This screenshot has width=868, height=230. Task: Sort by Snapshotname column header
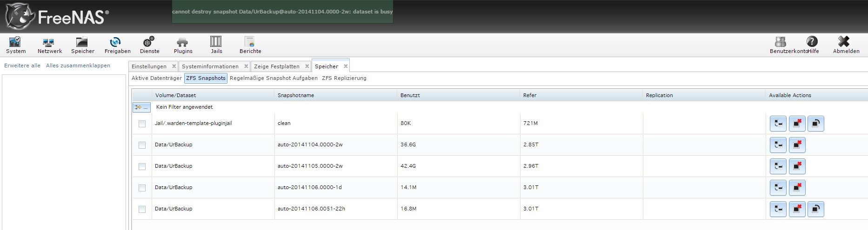click(336, 95)
